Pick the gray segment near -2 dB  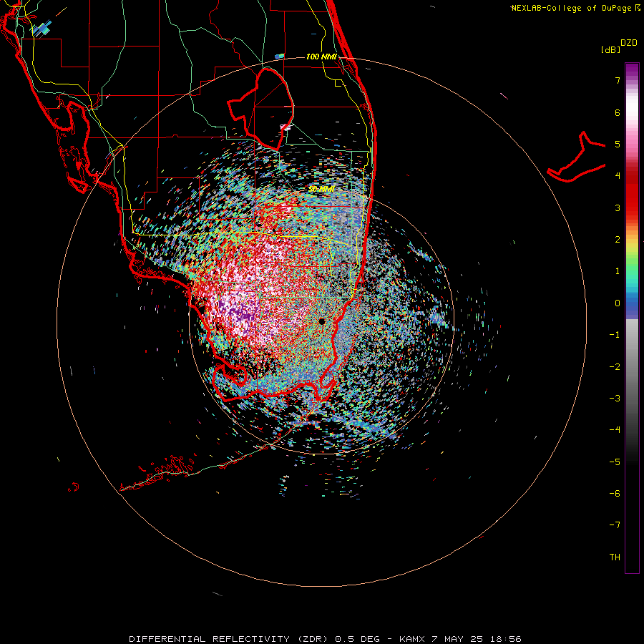(x=632, y=367)
